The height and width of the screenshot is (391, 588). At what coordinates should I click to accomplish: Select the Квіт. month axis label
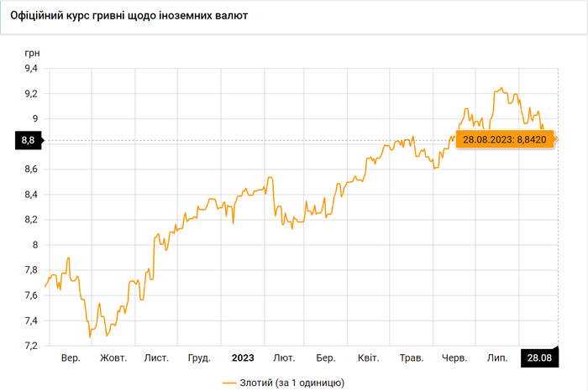coord(369,358)
